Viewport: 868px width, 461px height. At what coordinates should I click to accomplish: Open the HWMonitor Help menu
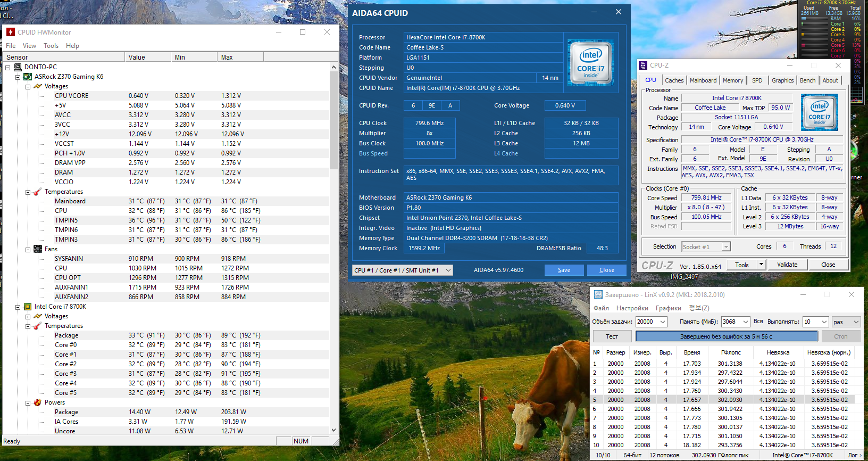[72, 46]
